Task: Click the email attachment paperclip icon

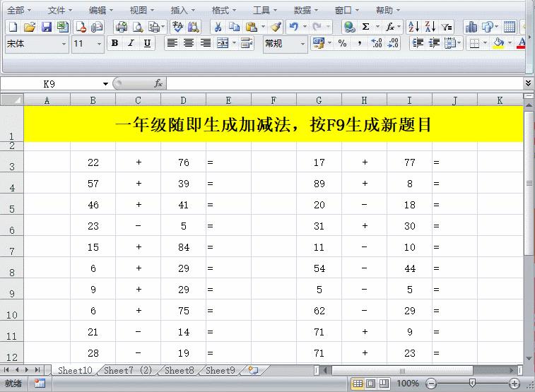Action: pyautogui.click(x=97, y=27)
